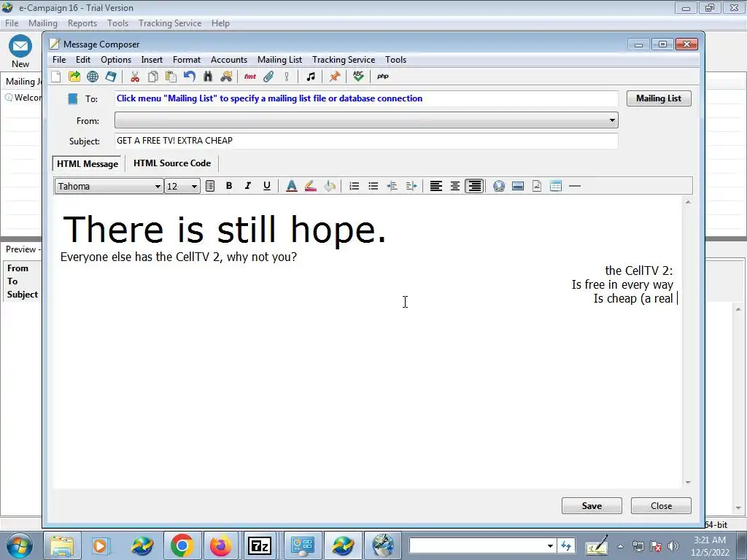Decrease indent of the paragraph

point(392,186)
